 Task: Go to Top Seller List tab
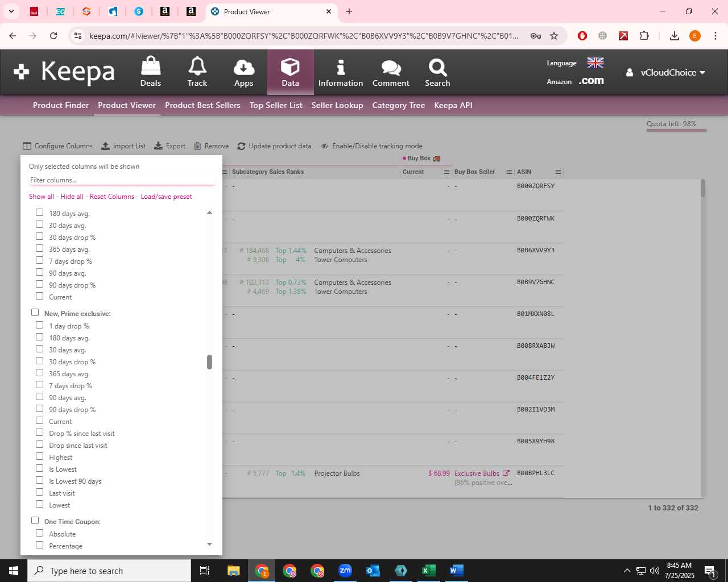pyautogui.click(x=276, y=105)
